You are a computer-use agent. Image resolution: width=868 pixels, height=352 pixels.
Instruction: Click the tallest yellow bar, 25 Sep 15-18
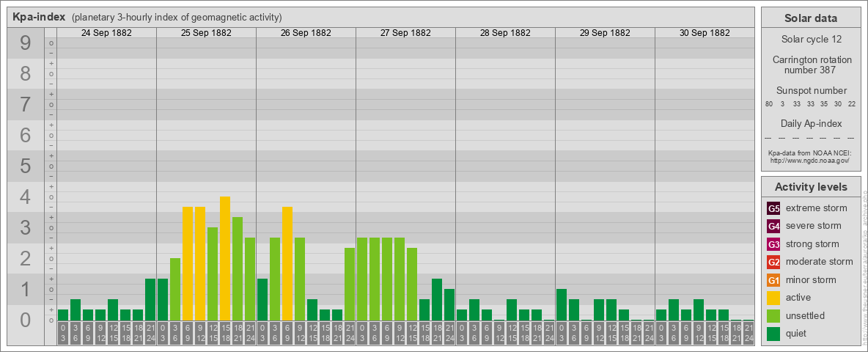225,258
